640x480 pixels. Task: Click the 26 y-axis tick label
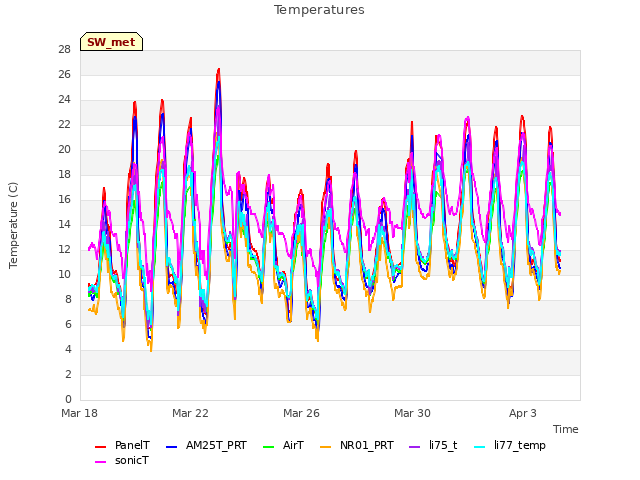click(x=64, y=74)
